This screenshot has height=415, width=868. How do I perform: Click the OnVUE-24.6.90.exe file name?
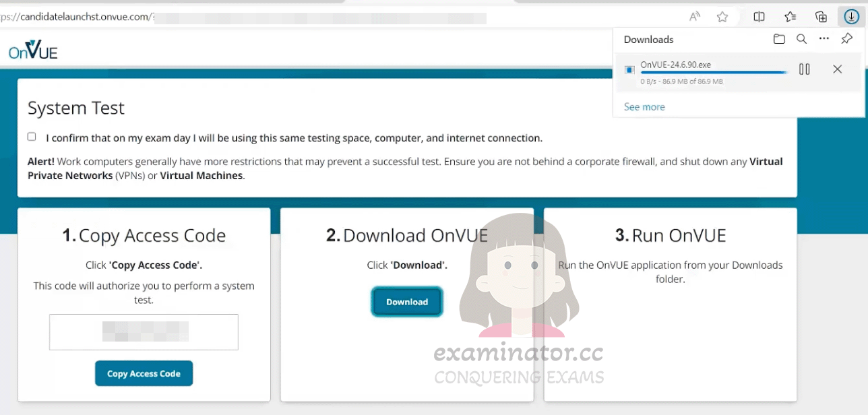[675, 65]
